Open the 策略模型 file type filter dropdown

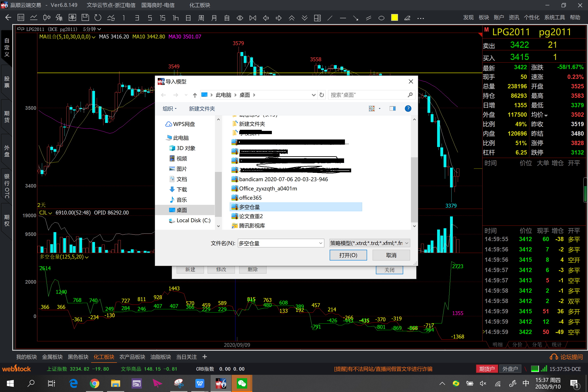tap(369, 243)
